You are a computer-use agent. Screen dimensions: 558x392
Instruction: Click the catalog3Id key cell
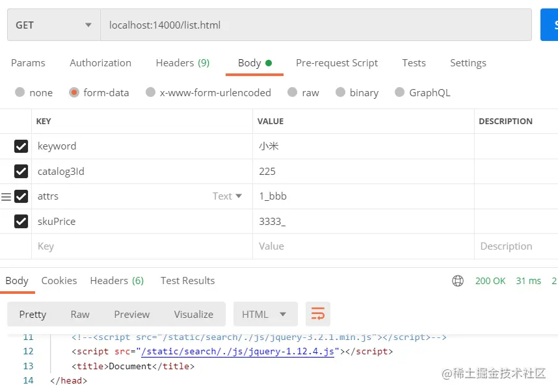142,172
